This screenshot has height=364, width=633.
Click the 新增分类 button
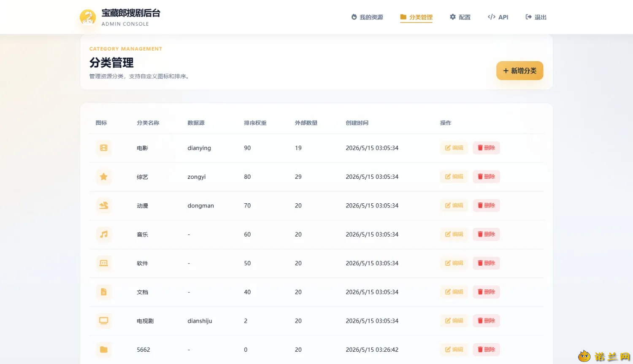tap(519, 71)
